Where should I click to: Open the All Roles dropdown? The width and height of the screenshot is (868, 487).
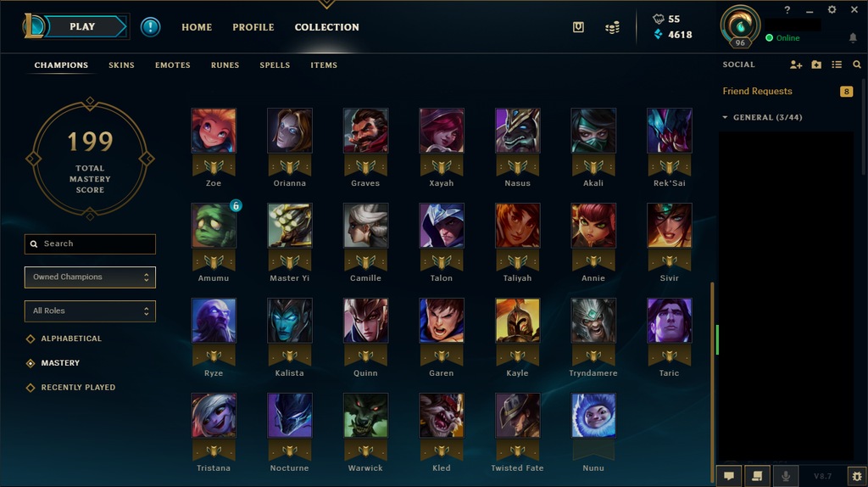90,311
